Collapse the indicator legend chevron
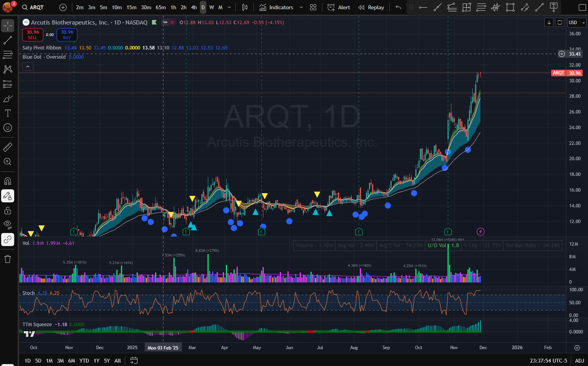 point(28,66)
